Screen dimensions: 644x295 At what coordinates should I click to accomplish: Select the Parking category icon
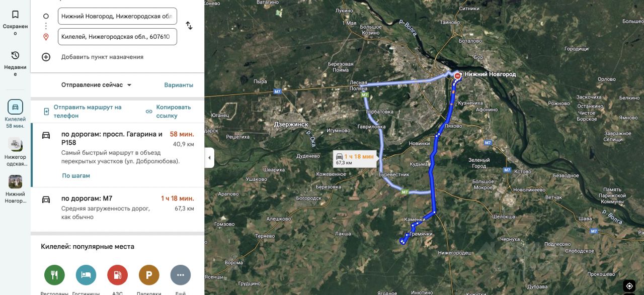point(149,275)
